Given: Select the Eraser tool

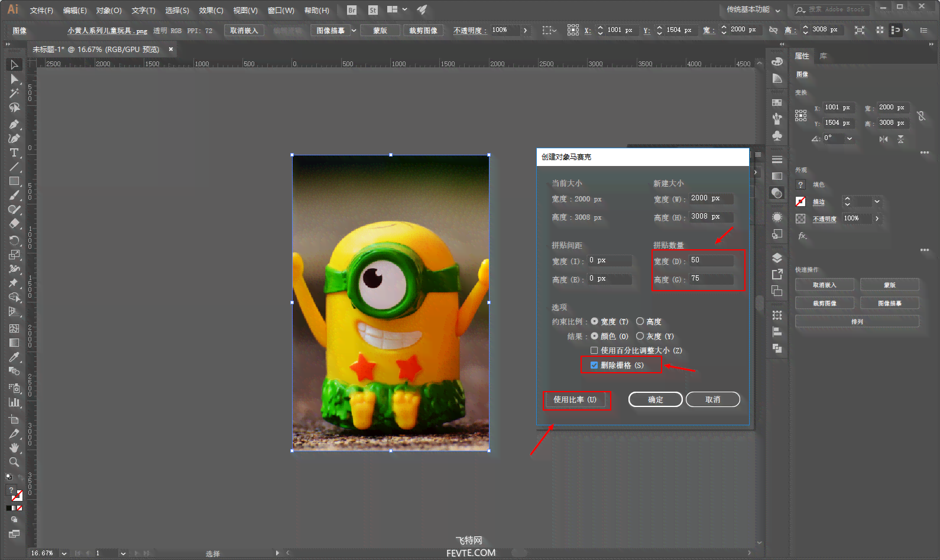Looking at the screenshot, I should tap(14, 224).
